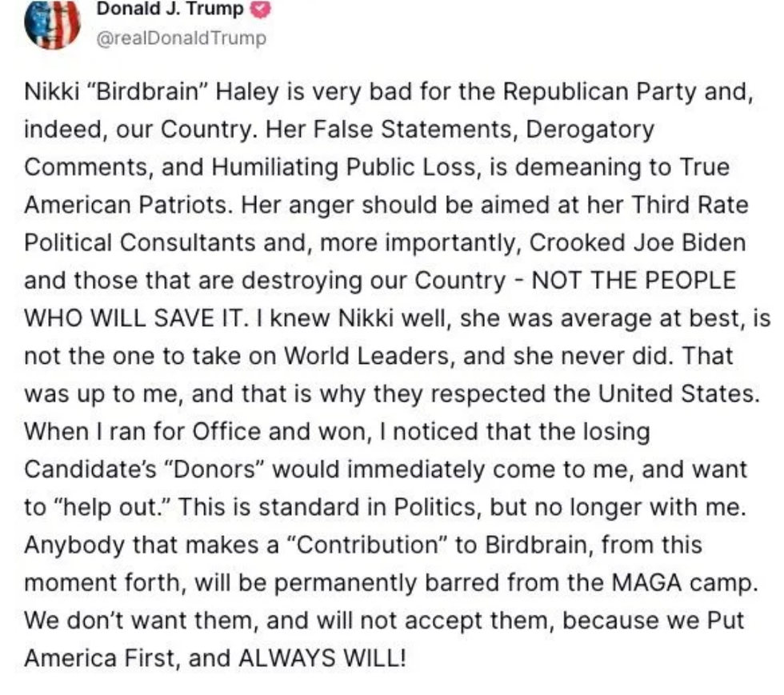The image size is (784, 695).
Task: Click the phrase "Republican Party"
Action: tap(589, 93)
